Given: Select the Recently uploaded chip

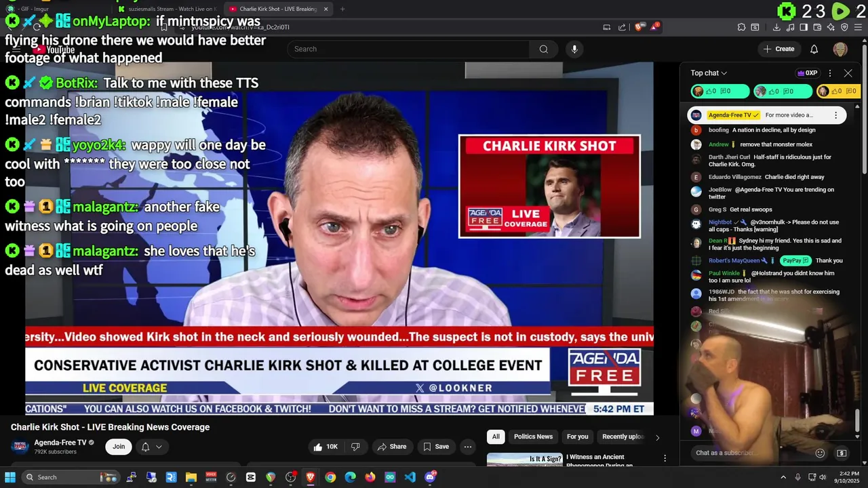Looking at the screenshot, I should point(623,436).
